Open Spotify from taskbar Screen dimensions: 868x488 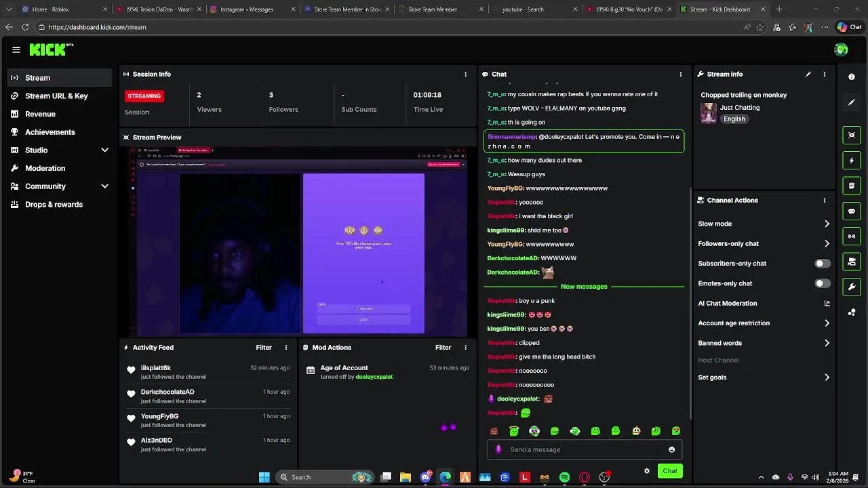point(564,477)
